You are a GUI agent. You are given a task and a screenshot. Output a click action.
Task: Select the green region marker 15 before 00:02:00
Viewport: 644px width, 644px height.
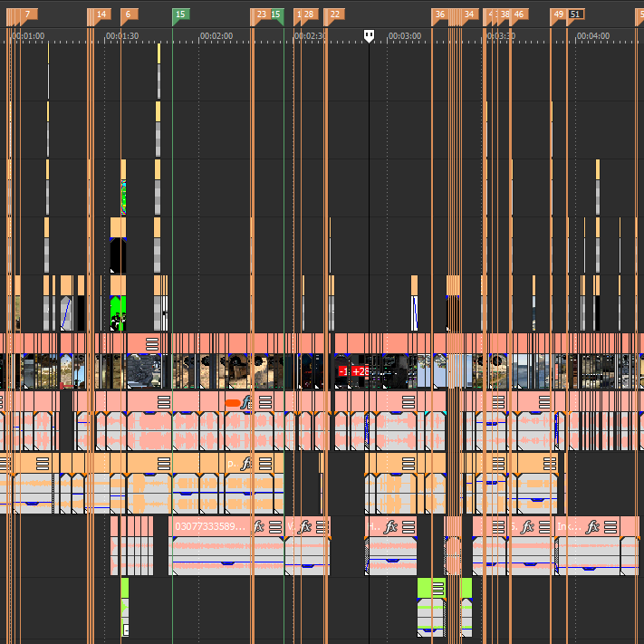click(x=181, y=14)
